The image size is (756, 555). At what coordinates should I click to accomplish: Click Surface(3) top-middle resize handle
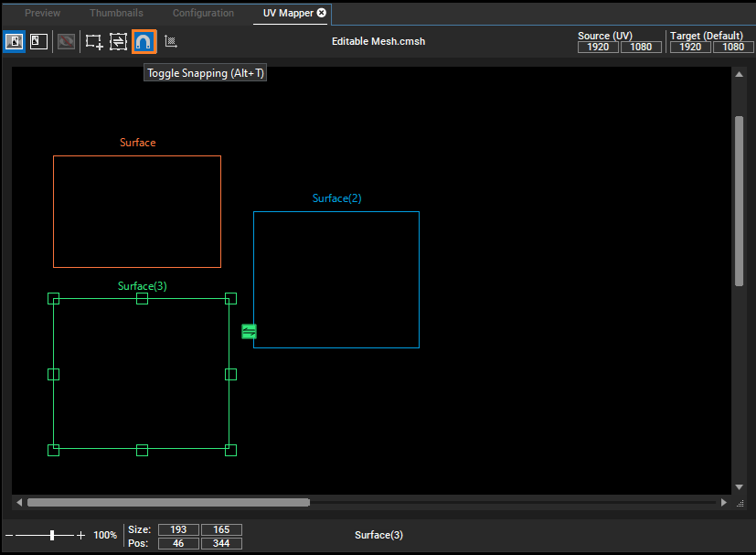142,298
